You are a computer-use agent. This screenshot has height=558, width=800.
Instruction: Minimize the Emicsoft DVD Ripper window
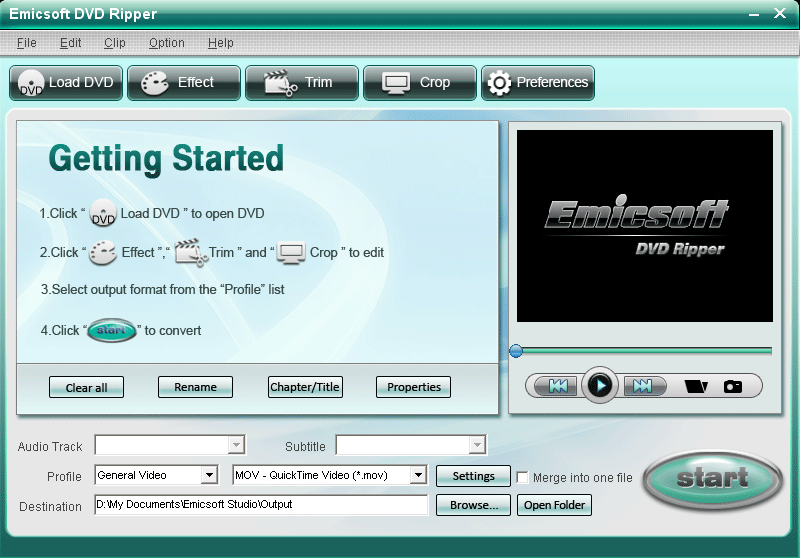(754, 14)
